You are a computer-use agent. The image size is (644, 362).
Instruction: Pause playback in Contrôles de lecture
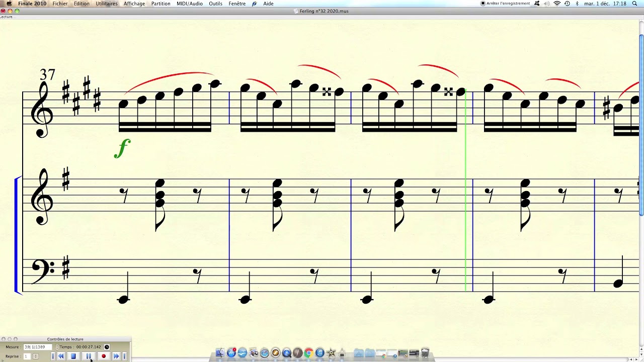click(89, 356)
